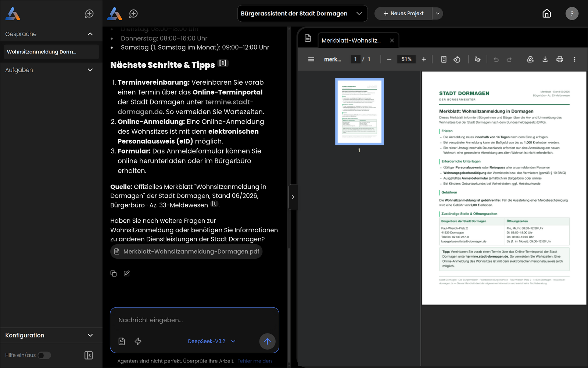Click the new chat icon beside the main logo
This screenshot has height=368, width=588.
(x=133, y=14)
